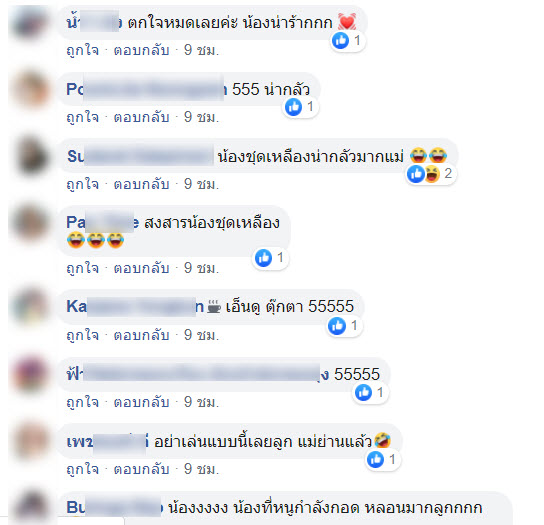
Task: Click the 9 ชม. timestamp under the first comment
Action: [201, 50]
